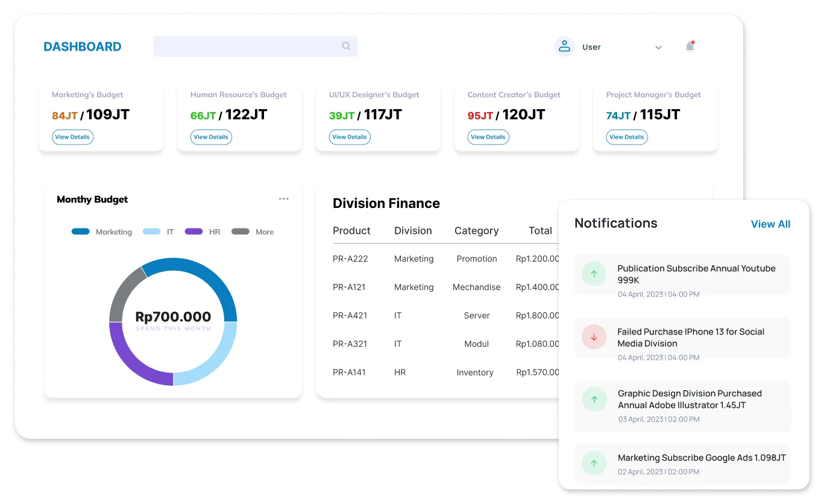Open Monthly Budget three-dot options menu
The height and width of the screenshot is (504, 824).
(283, 199)
